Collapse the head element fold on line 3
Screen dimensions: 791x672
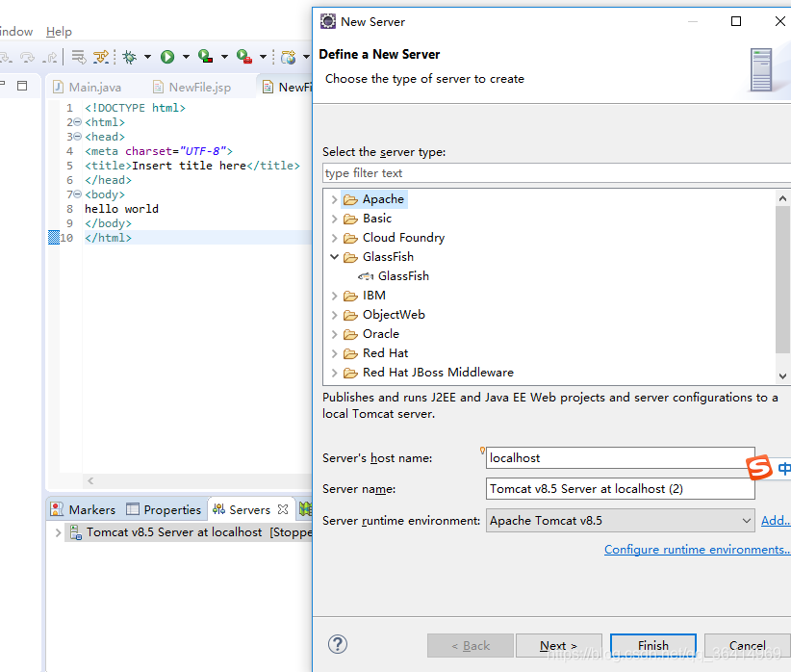pyautogui.click(x=78, y=137)
